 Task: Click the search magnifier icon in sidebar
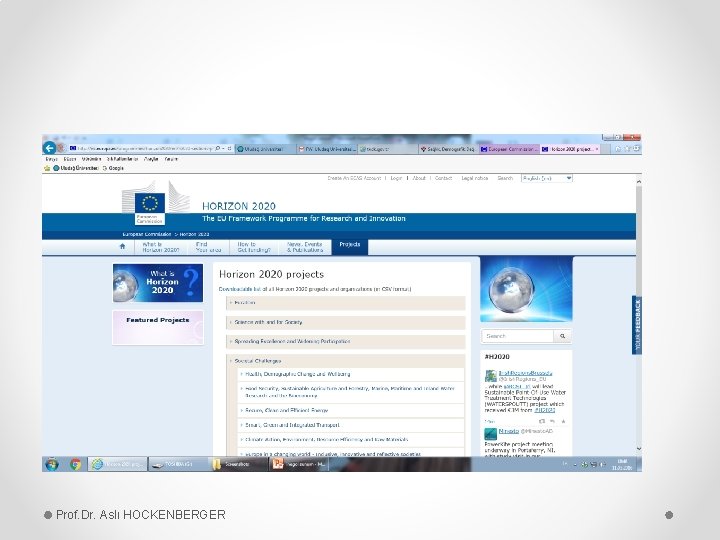tap(562, 336)
